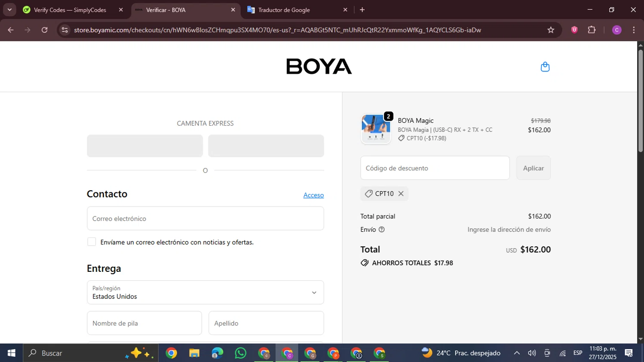
Task: Open the weather widget showing 24°C
Action: click(x=461, y=353)
